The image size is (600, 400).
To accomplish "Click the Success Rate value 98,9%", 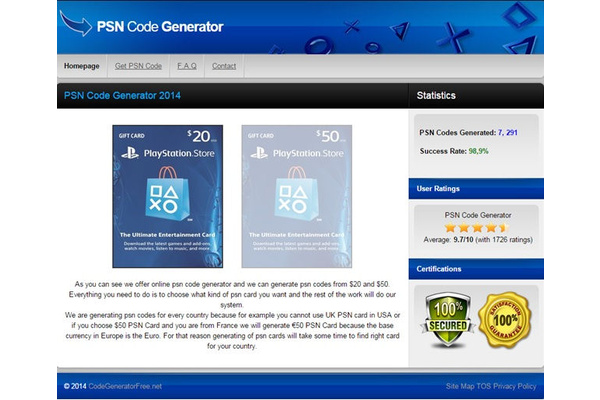I will [478, 151].
